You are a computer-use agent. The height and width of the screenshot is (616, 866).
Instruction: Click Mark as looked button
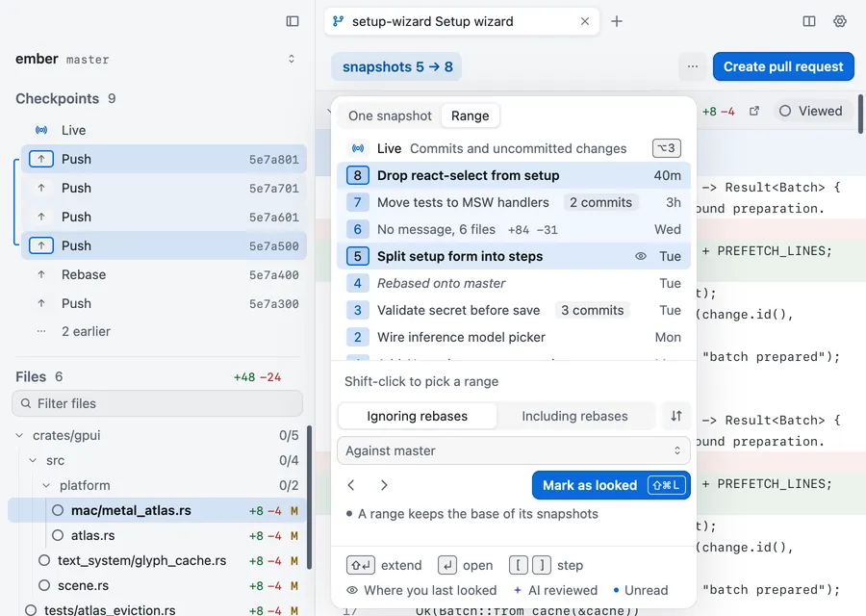click(x=611, y=485)
